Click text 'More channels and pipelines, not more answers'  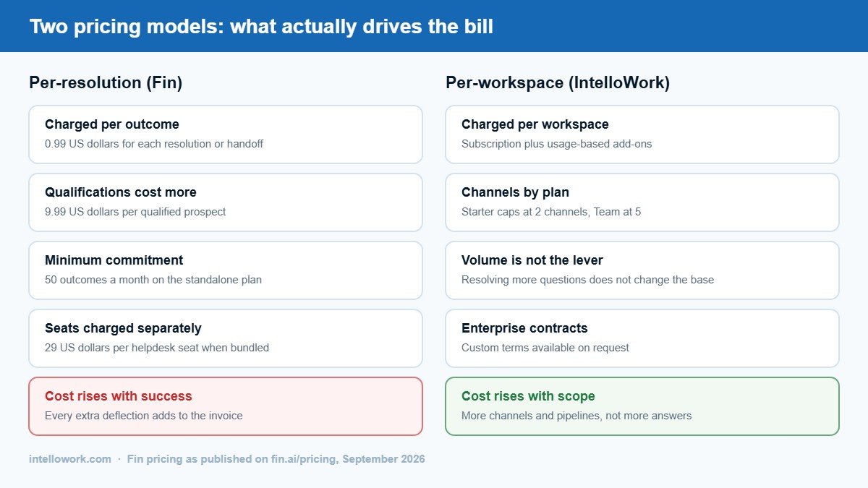[576, 416]
